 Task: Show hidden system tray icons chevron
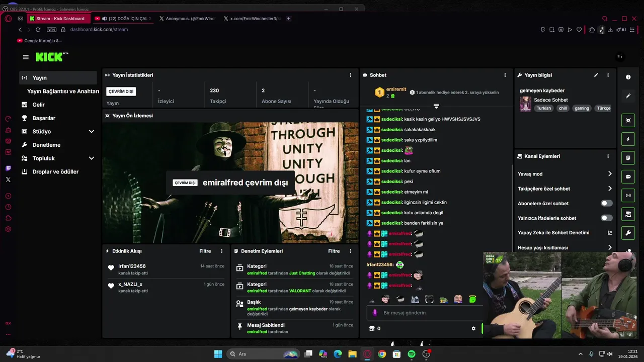[580, 354]
